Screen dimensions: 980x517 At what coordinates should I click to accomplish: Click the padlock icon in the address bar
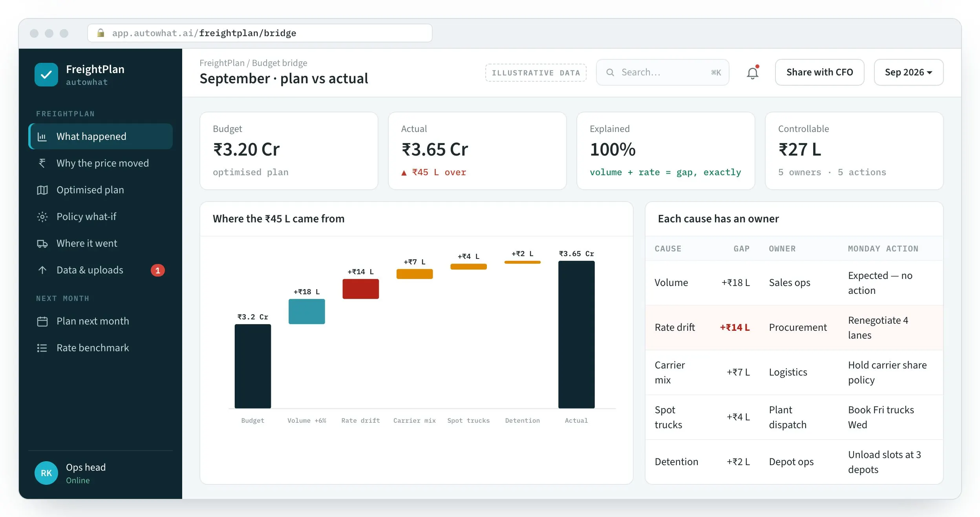[x=101, y=33]
